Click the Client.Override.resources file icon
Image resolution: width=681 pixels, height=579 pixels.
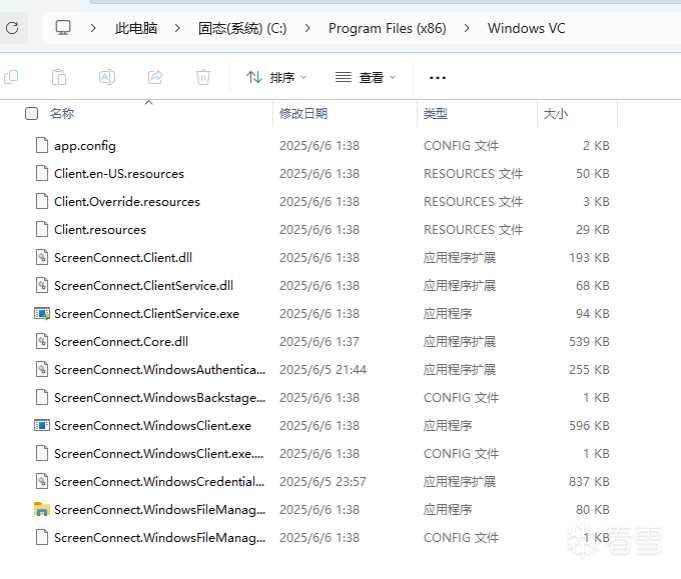(x=42, y=202)
